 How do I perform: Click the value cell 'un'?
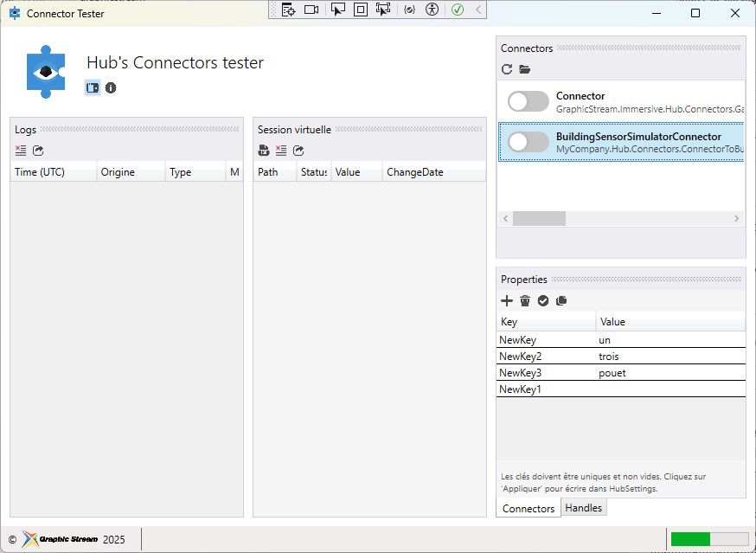[x=670, y=340]
